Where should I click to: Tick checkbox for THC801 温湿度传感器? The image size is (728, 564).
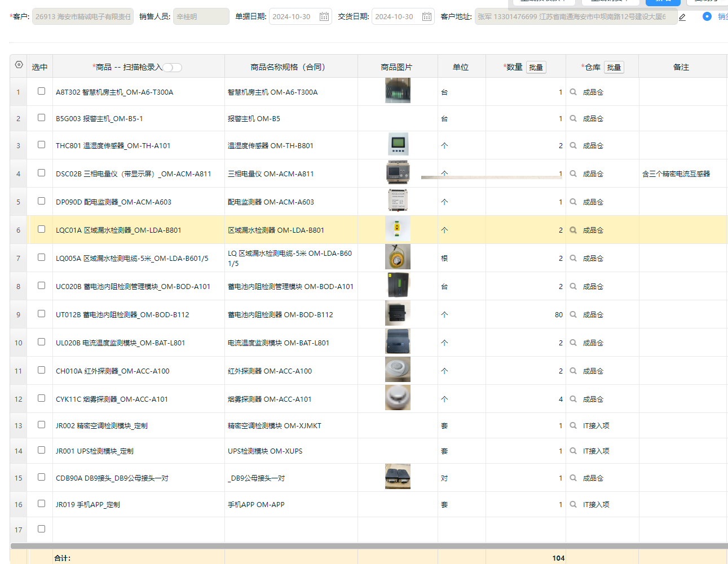click(x=41, y=144)
